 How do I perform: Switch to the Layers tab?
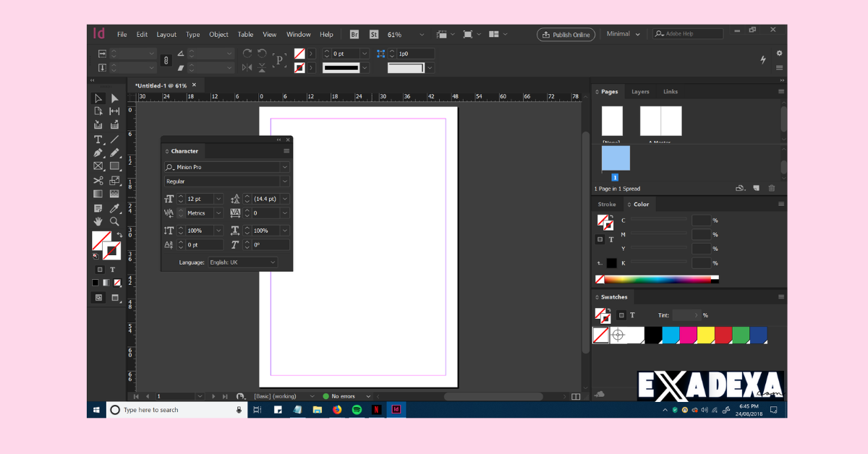(640, 91)
